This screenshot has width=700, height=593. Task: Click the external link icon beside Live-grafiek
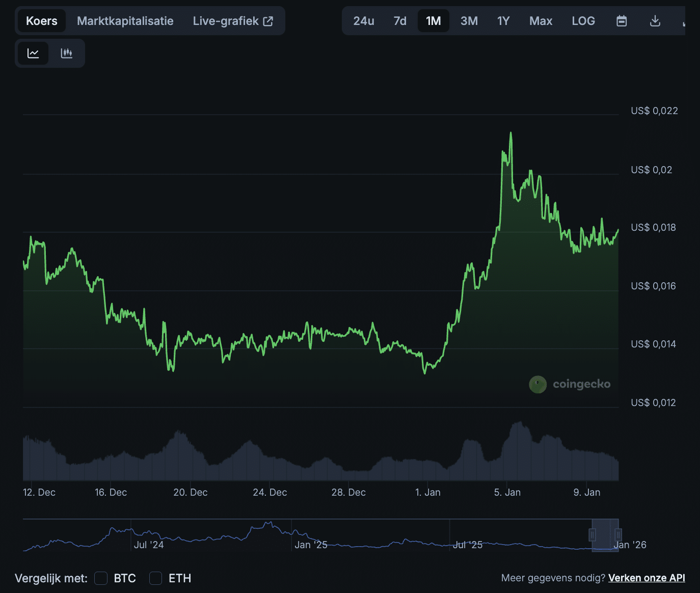click(268, 21)
